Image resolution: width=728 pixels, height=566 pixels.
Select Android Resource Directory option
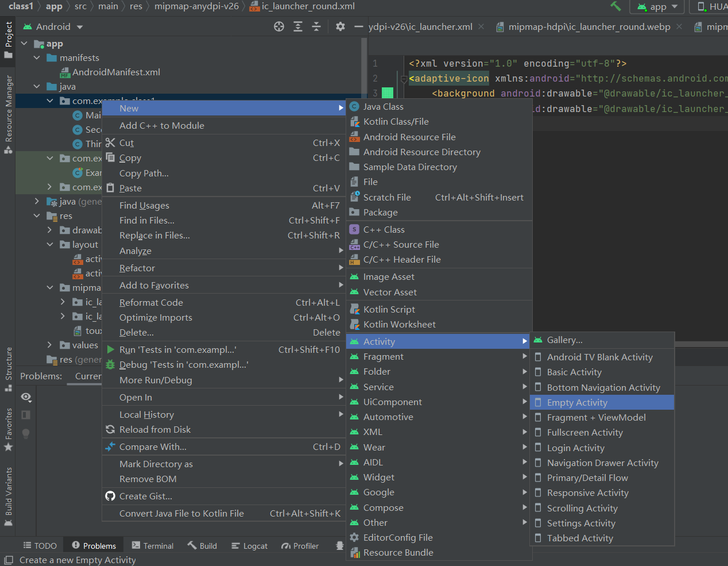(x=439, y=152)
